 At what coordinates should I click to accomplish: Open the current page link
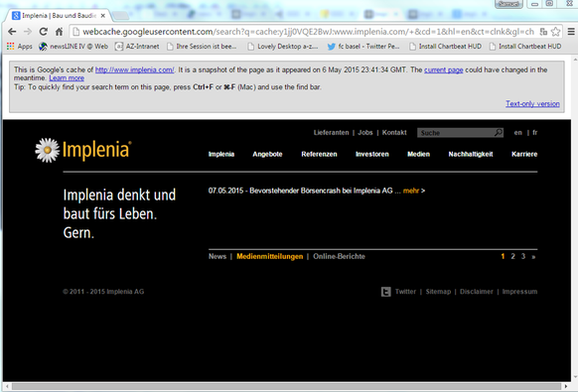pyautogui.click(x=444, y=70)
